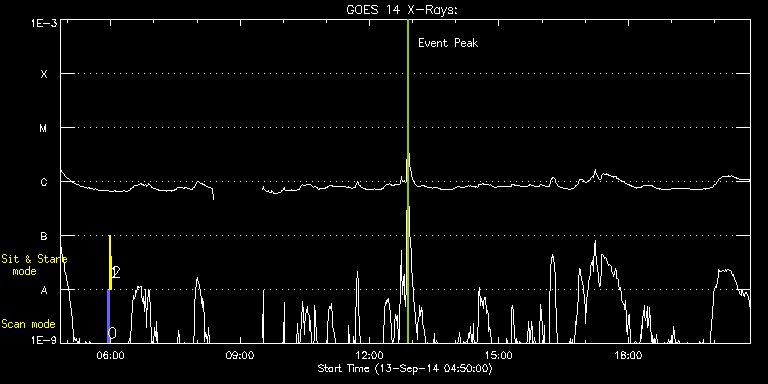Click the 1E-9 bottom axis value
Screen dimensions: 768x384
pyautogui.click(x=44, y=340)
